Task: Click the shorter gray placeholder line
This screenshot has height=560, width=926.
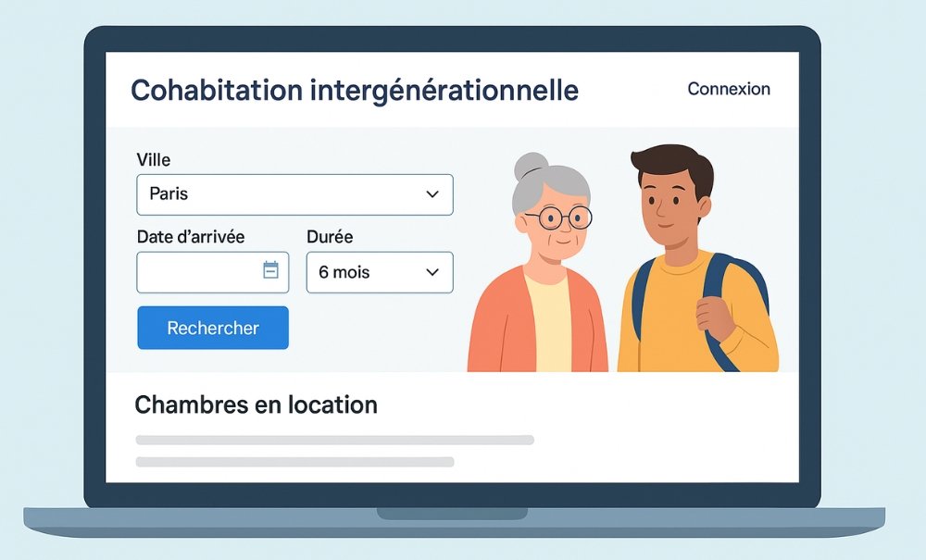Action: click(294, 461)
